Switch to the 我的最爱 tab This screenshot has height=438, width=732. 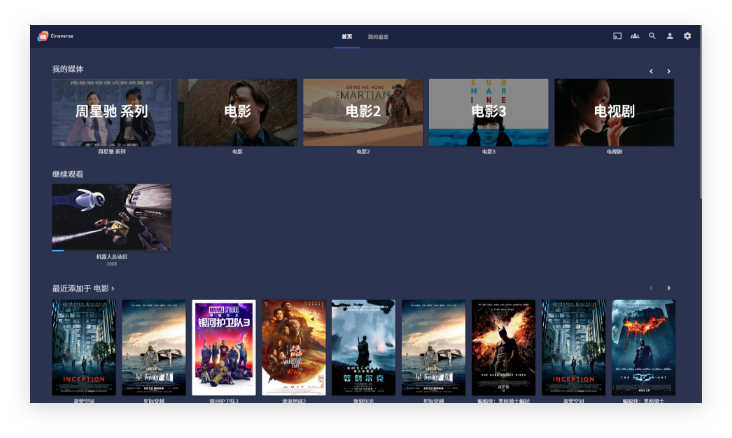[x=378, y=36]
